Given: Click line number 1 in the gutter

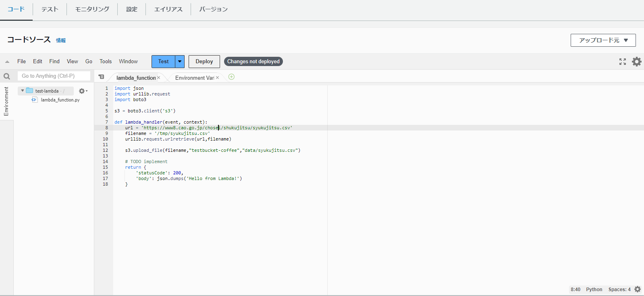Looking at the screenshot, I should pos(107,88).
